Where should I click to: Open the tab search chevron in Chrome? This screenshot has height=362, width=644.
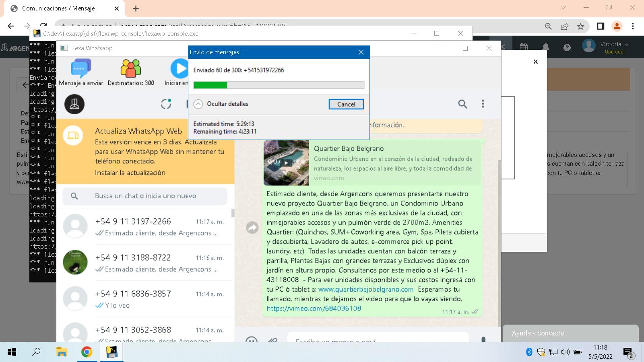point(563,8)
